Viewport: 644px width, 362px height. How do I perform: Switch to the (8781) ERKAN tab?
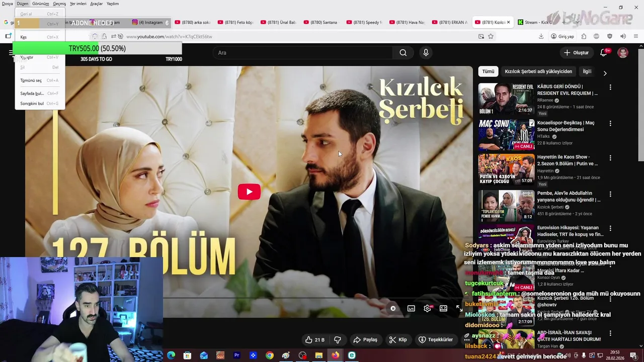[x=449, y=23]
